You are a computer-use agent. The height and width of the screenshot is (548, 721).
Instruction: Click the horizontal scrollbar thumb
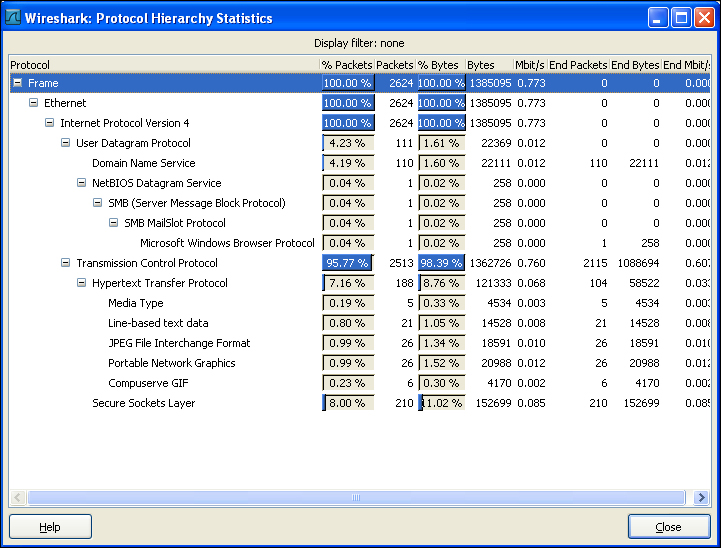pyautogui.click(x=356, y=497)
